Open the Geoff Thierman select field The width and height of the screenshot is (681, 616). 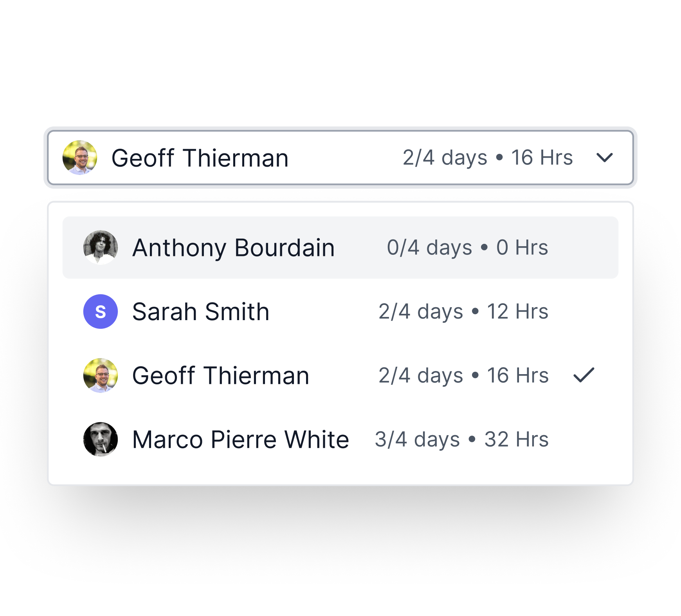[340, 158]
